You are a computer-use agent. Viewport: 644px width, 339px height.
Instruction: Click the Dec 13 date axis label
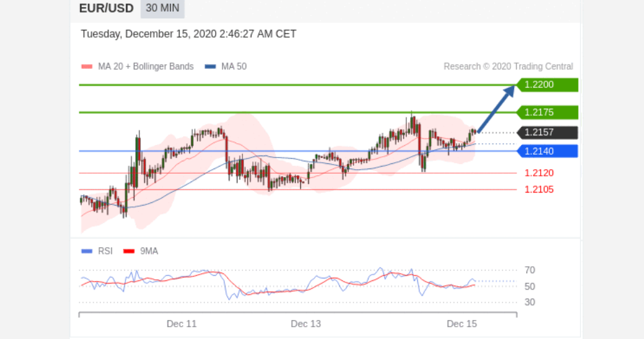pyautogui.click(x=306, y=324)
